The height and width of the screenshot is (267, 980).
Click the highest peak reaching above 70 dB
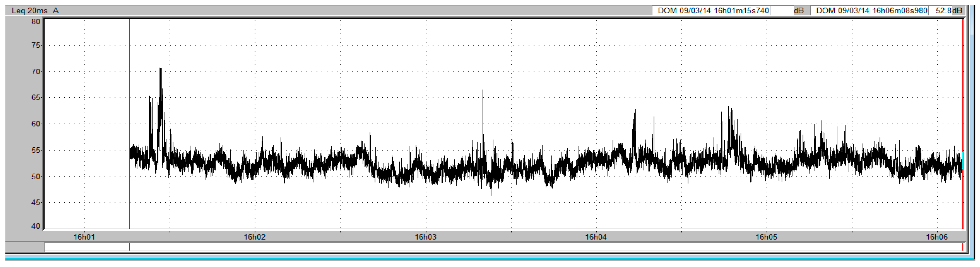(x=161, y=69)
